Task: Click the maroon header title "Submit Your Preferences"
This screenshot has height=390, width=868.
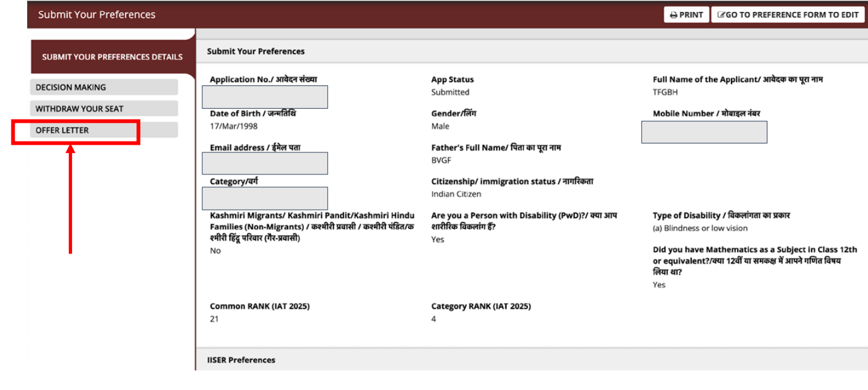Action: (x=97, y=15)
